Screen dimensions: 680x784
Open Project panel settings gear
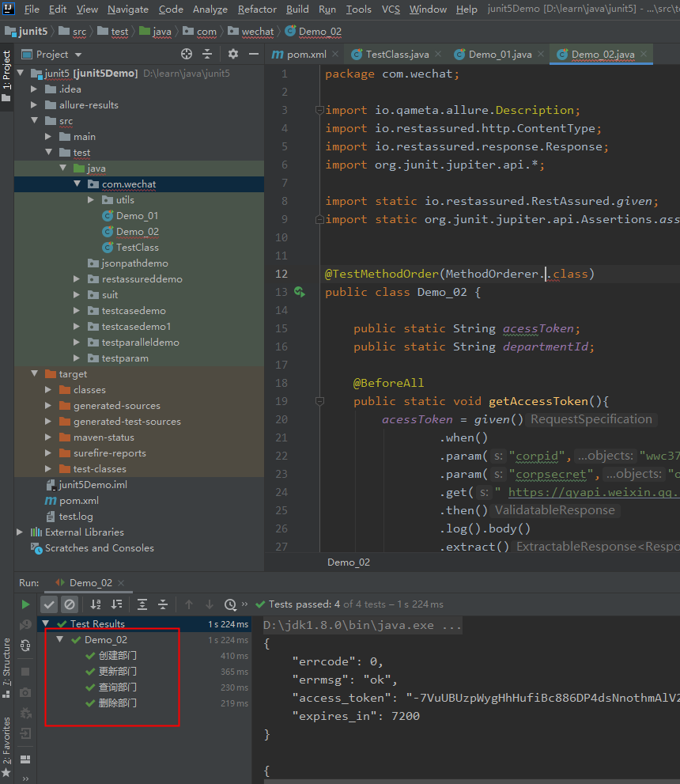tap(232, 54)
